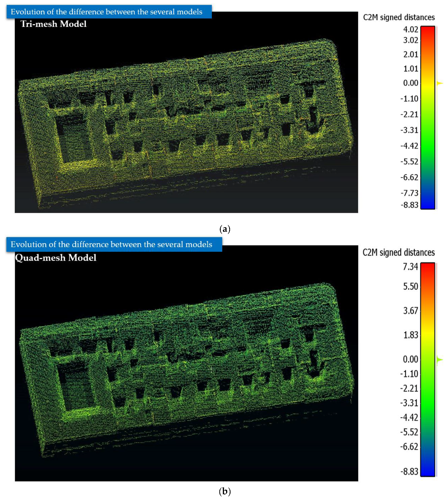Click the top 'C2M signed distances' heading

[x=399, y=17]
